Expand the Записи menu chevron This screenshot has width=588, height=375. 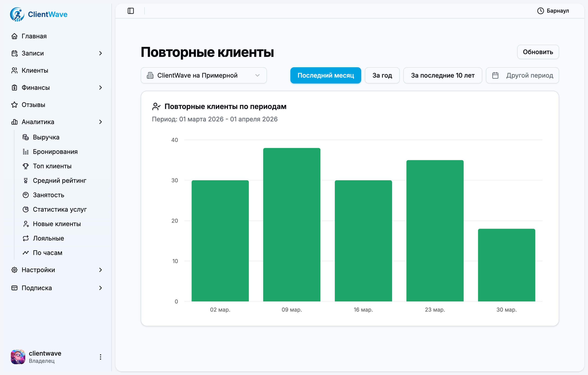pyautogui.click(x=100, y=53)
